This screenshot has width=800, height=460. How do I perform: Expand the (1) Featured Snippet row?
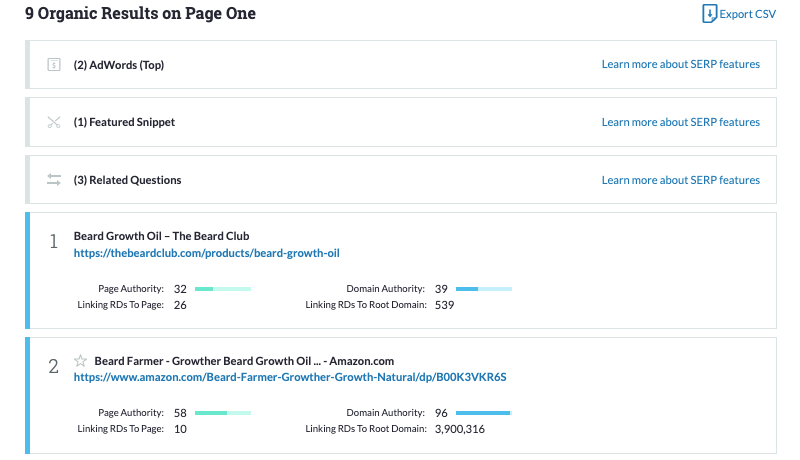124,123
